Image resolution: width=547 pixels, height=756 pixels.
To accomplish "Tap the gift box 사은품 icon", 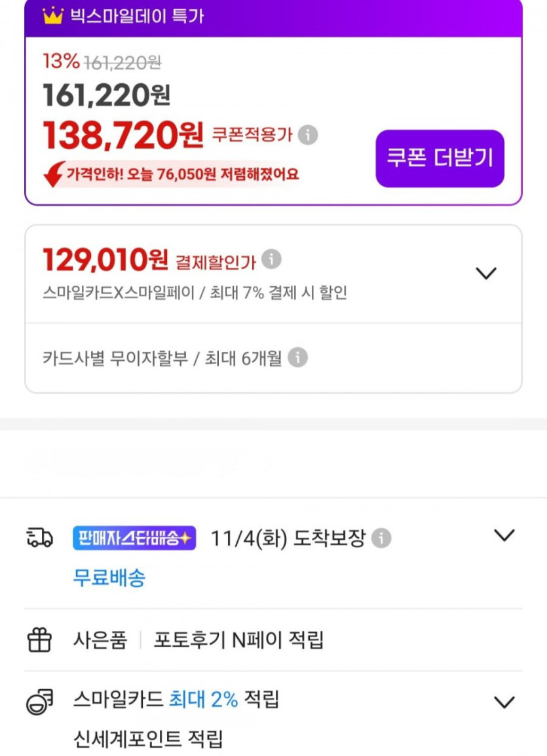I will 39,639.
